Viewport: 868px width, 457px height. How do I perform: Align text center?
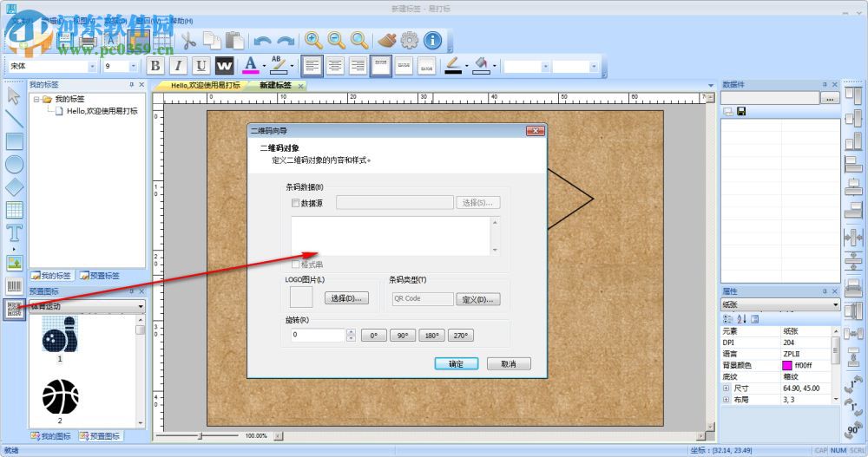[x=335, y=66]
